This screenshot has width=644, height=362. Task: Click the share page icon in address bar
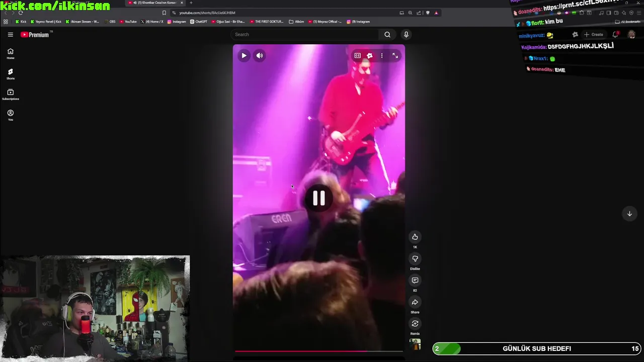pyautogui.click(x=419, y=13)
